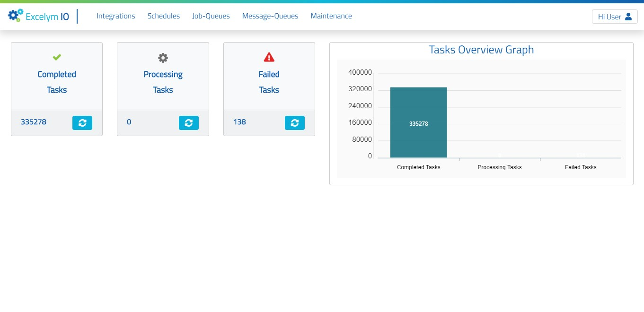The height and width of the screenshot is (312, 644).
Task: Click the Completed Tasks axis label in graph
Action: [x=419, y=167]
